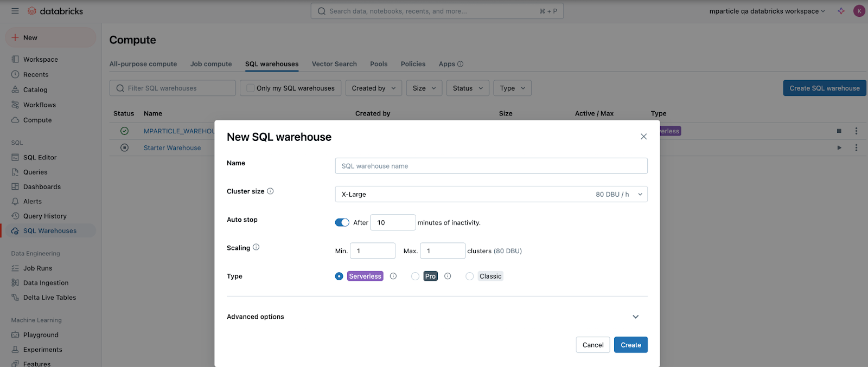
Task: Open the user avatar K menu
Action: pos(859,11)
